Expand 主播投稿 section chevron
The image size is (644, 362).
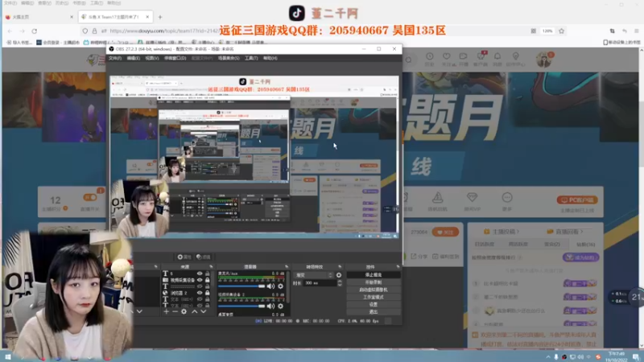pos(518,232)
